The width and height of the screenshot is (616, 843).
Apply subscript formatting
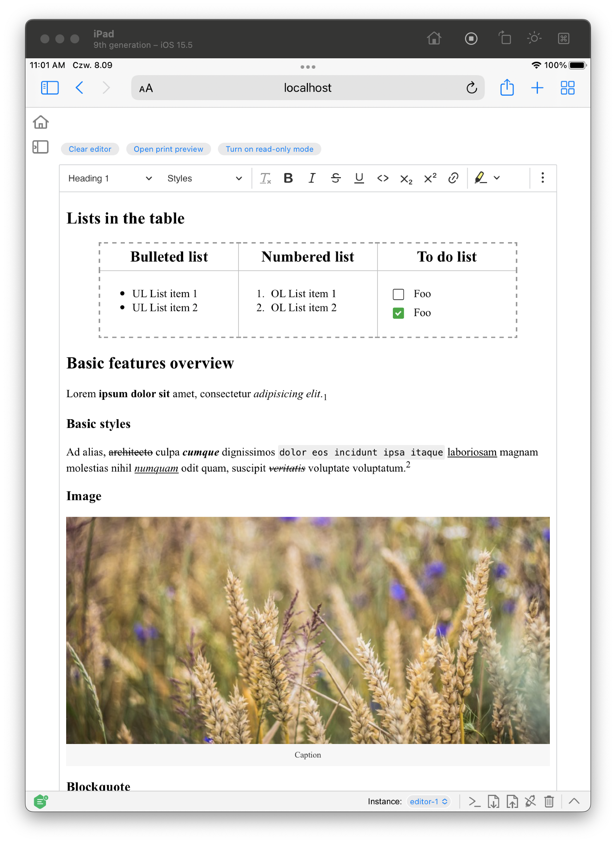(406, 179)
